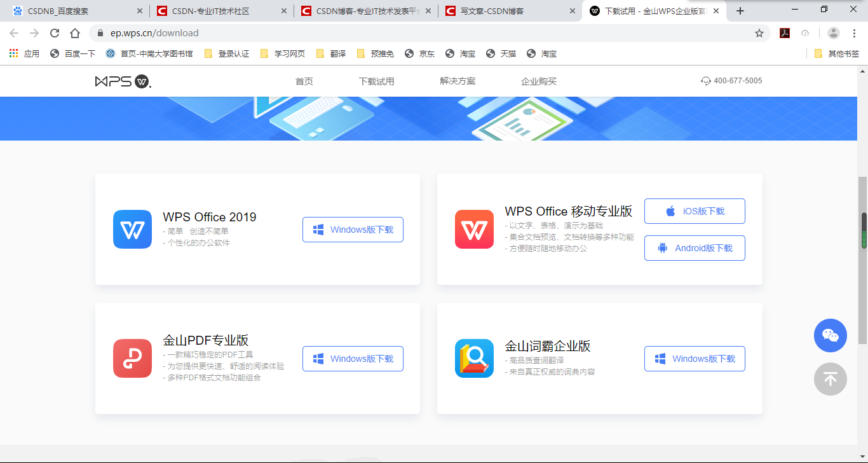The height and width of the screenshot is (463, 868).
Task: Close the 下载试用 WPS tab
Action: [716, 11]
